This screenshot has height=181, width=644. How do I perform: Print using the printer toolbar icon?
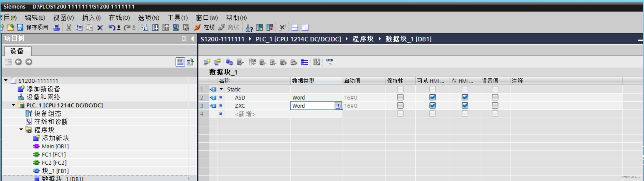coord(57,27)
